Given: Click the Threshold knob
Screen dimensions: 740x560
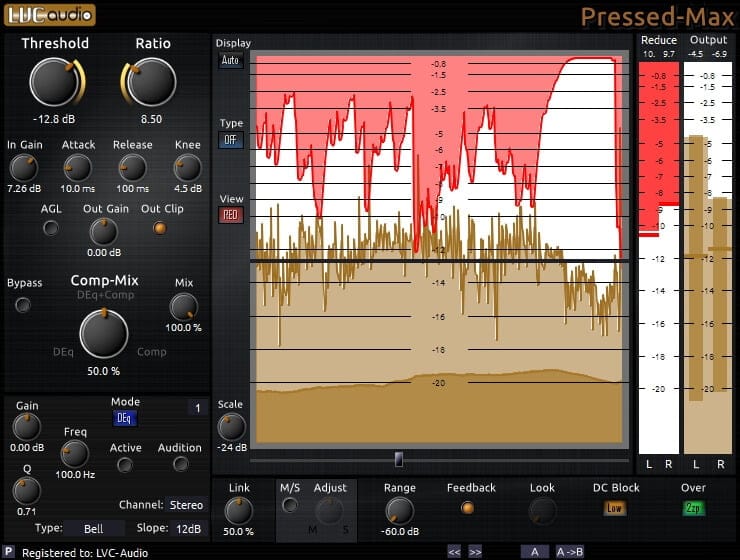Looking at the screenshot, I should point(55,82).
